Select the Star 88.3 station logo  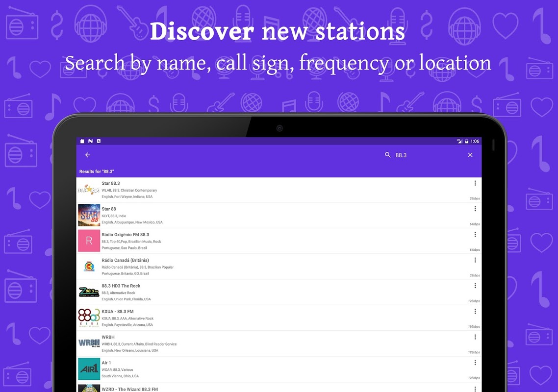coord(89,190)
